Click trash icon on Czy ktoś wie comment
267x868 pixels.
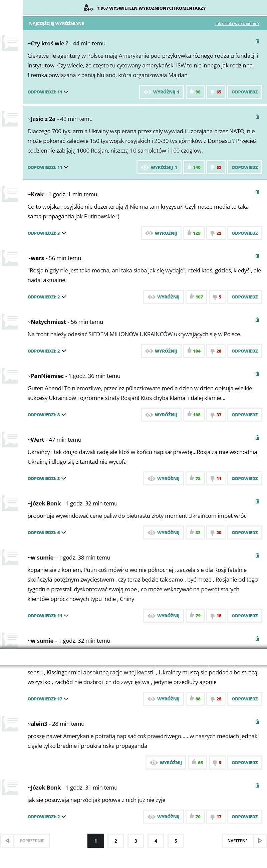[257, 41]
